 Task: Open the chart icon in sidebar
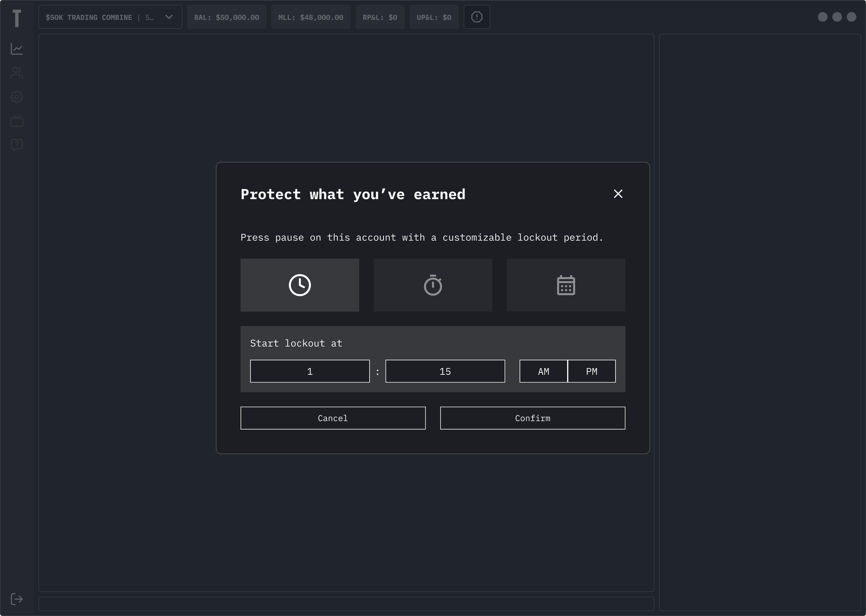17,49
